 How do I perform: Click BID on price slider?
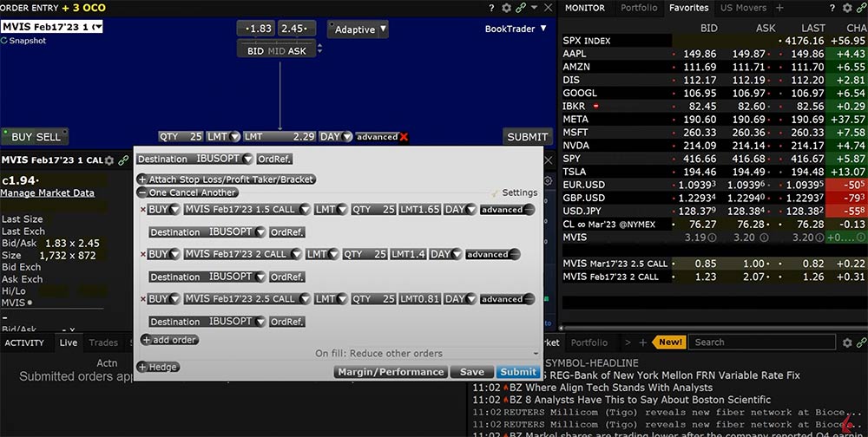[x=255, y=51]
